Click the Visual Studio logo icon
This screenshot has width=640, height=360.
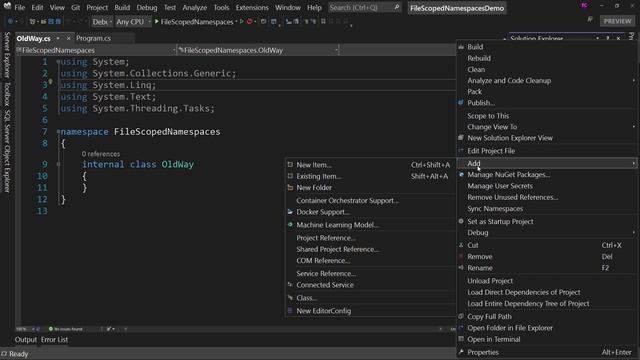[7, 5]
